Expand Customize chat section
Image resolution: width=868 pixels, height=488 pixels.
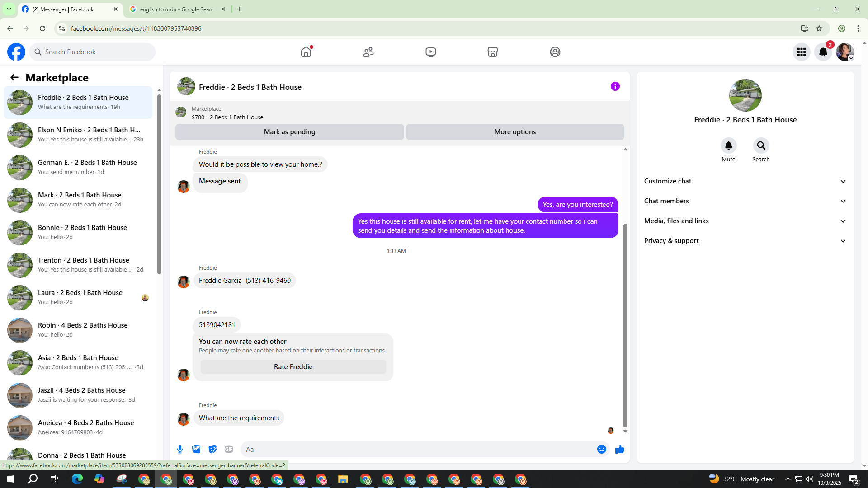click(x=745, y=181)
